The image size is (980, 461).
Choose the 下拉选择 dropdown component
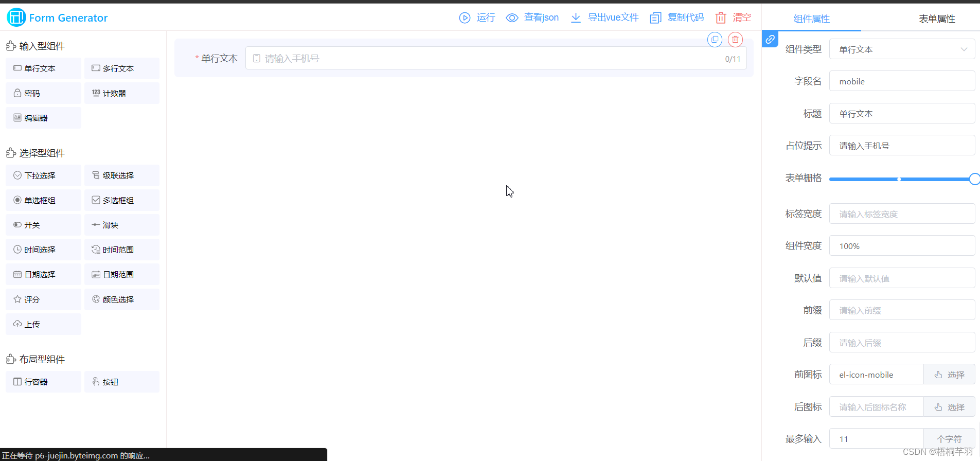click(43, 175)
